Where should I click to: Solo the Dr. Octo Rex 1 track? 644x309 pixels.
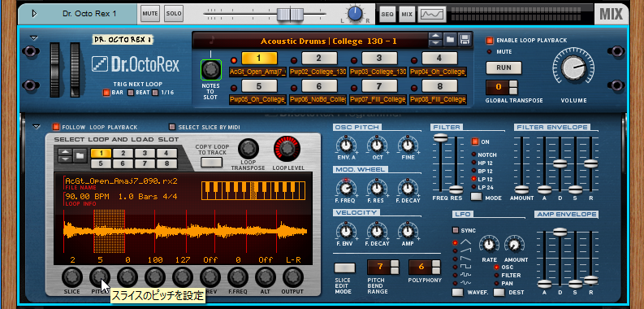click(x=174, y=14)
